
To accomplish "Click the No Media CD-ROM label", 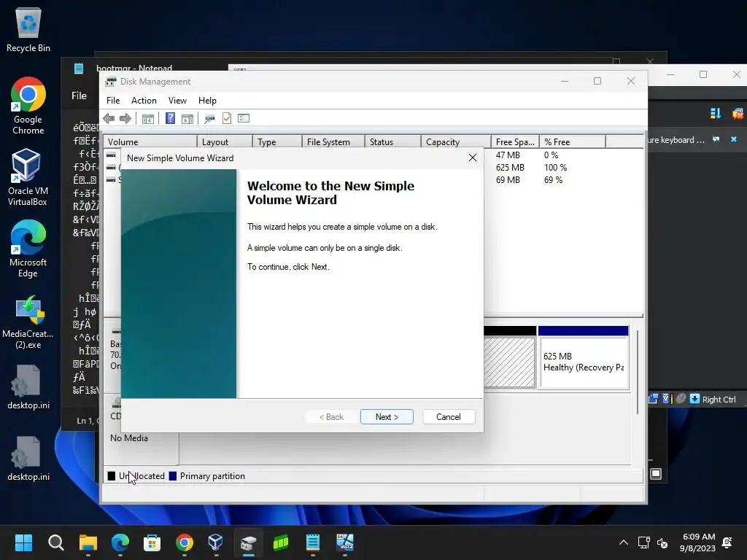I will 129,437.
